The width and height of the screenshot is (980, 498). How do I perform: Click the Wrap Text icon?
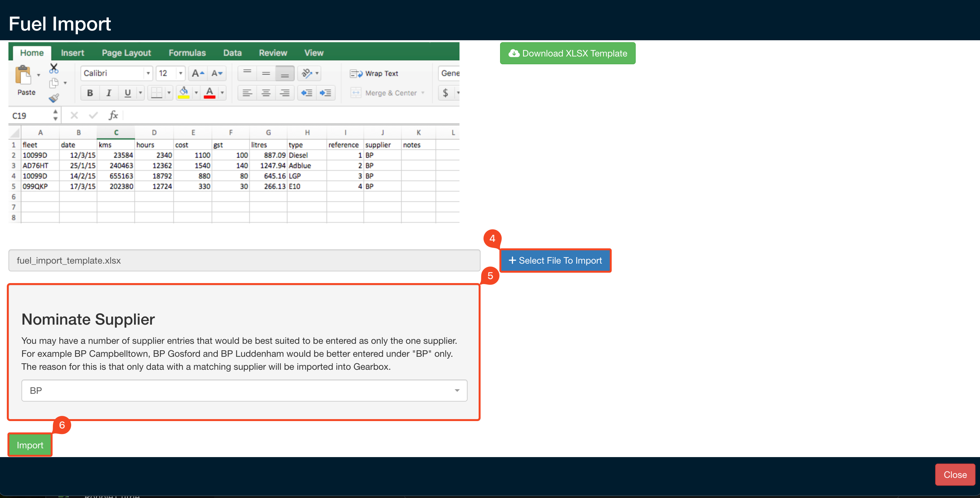point(356,73)
